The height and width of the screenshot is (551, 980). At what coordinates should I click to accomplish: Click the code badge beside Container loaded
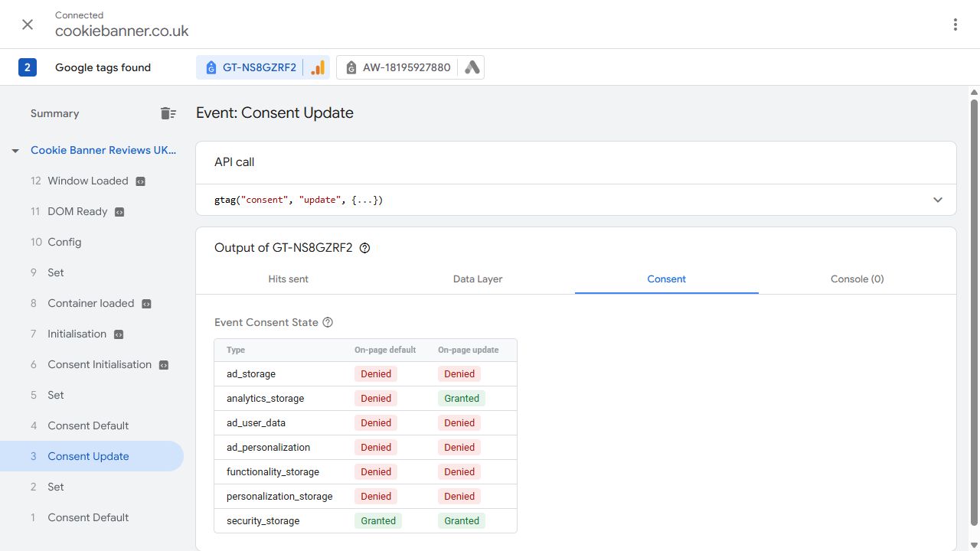146,304
